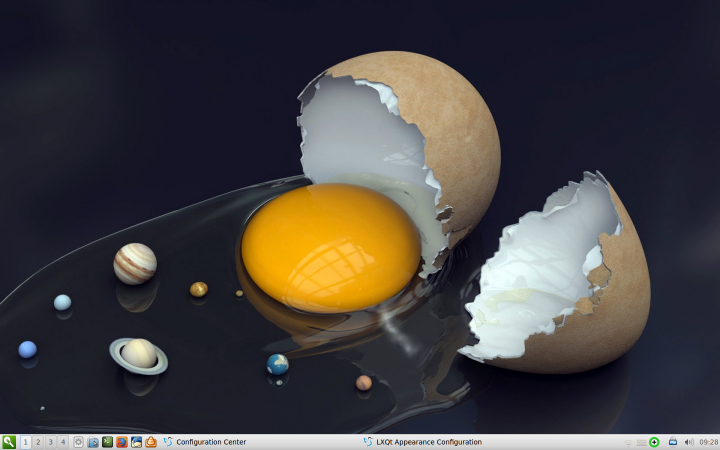Click the keyboard layout tray icon
This screenshot has height=450, width=720.
pyautogui.click(x=641, y=442)
